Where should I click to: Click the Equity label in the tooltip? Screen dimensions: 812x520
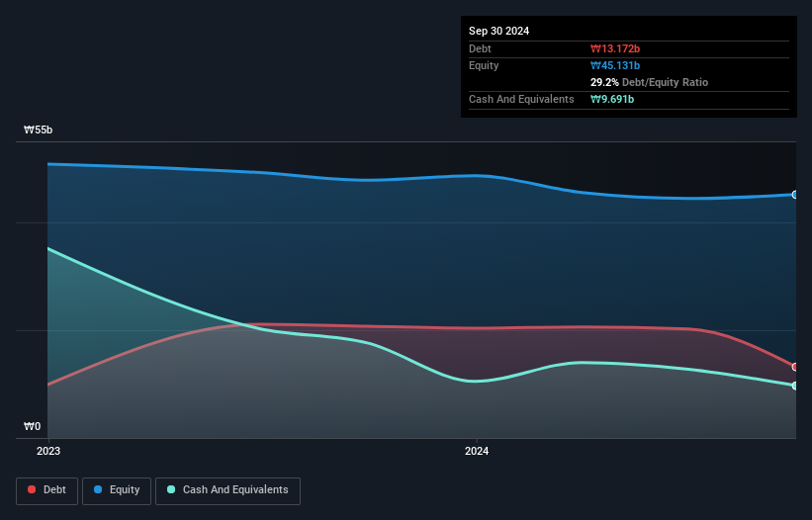coord(484,65)
